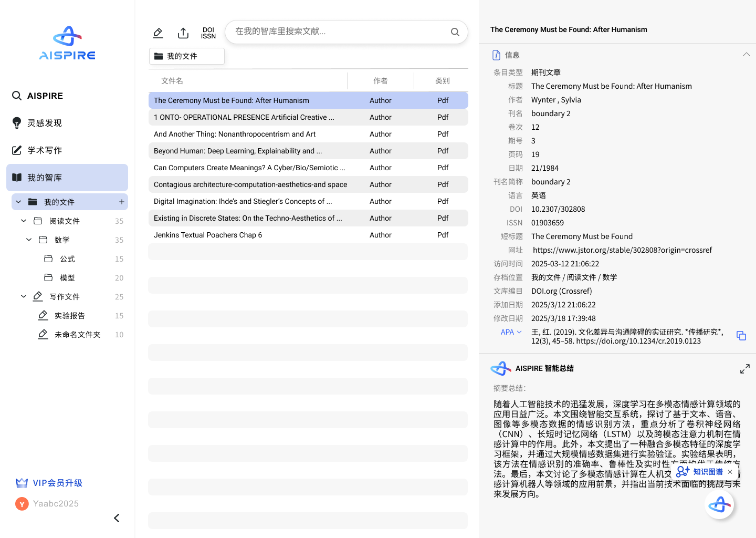Viewport: 756px width, 538px height.
Task: Click VIP会员升级 link
Action: (x=57, y=483)
